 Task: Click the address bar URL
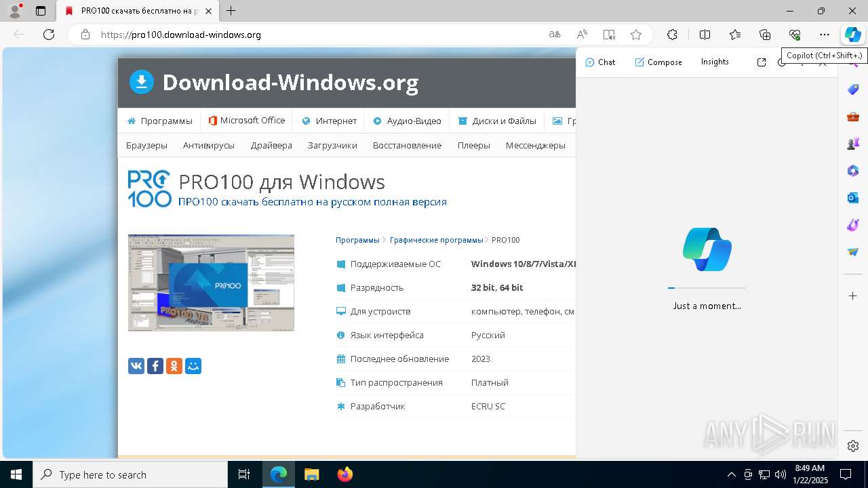(181, 35)
